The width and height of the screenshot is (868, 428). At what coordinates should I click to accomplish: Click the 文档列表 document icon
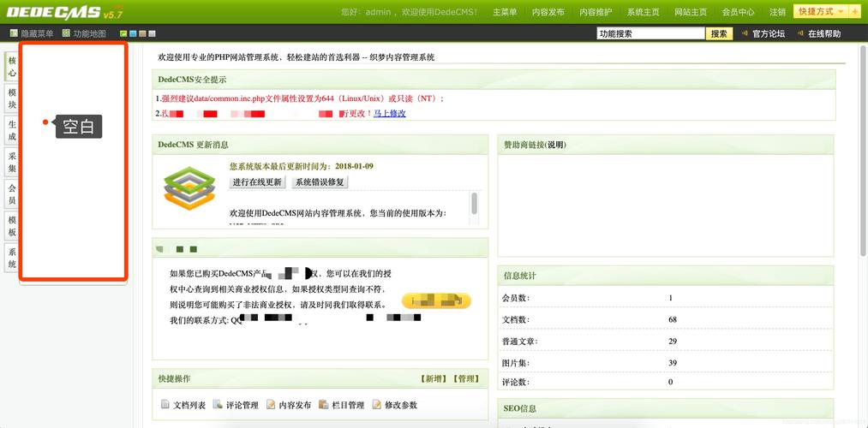pos(165,405)
